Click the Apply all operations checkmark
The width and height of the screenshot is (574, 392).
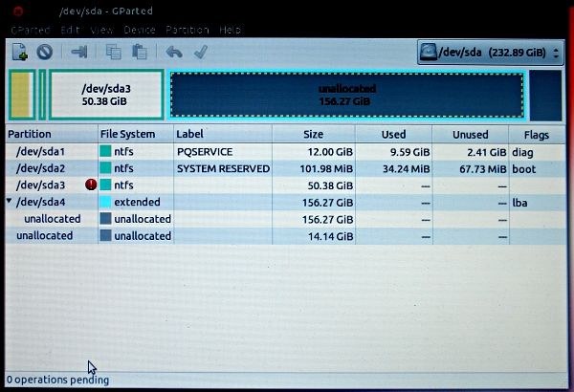201,52
